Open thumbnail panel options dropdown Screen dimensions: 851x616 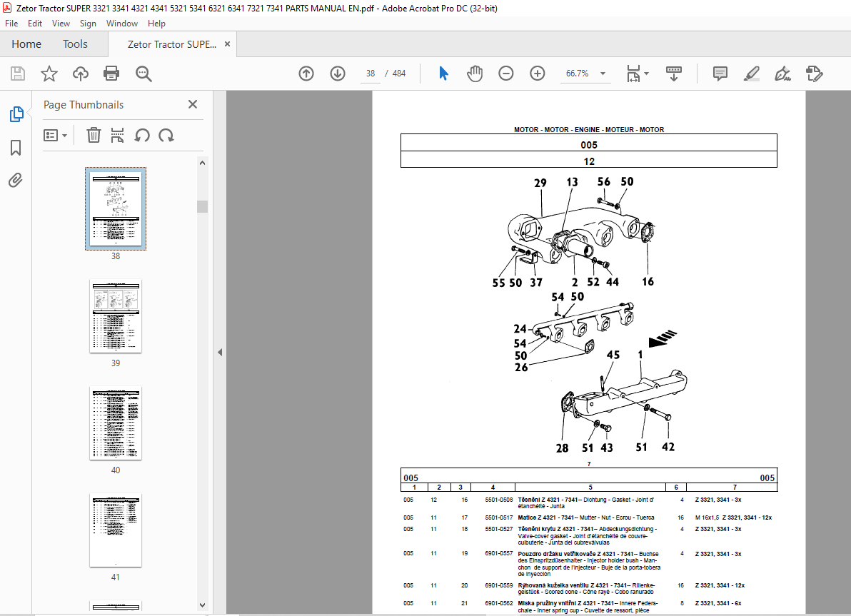pos(56,135)
